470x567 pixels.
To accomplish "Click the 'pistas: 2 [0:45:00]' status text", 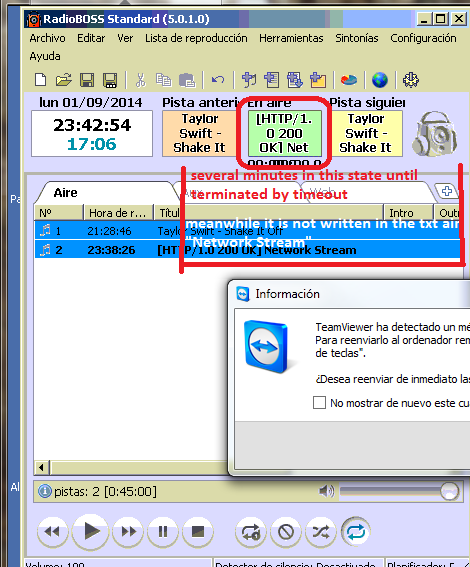I will pyautogui.click(x=106, y=491).
